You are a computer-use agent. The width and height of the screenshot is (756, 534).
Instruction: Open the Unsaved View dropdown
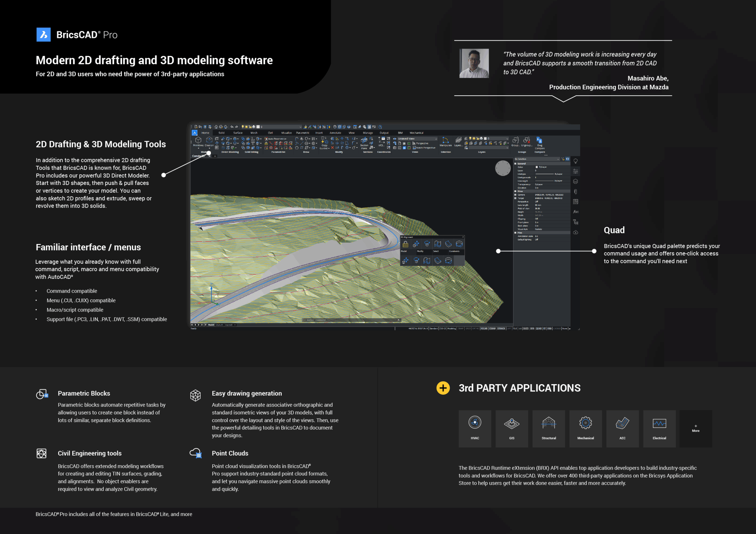(x=417, y=139)
